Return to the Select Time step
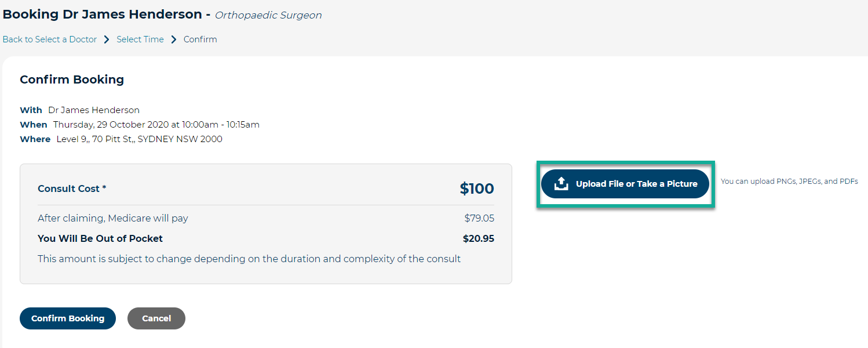 [140, 39]
